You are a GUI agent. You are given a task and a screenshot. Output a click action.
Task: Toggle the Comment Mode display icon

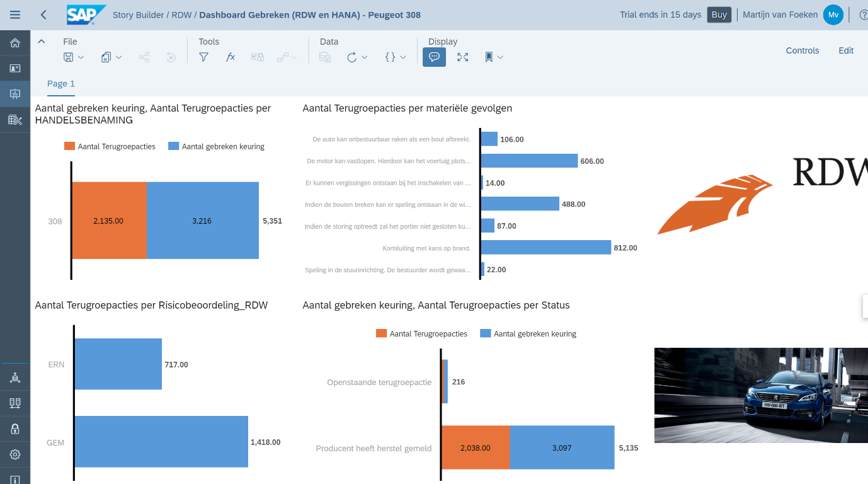pos(434,57)
